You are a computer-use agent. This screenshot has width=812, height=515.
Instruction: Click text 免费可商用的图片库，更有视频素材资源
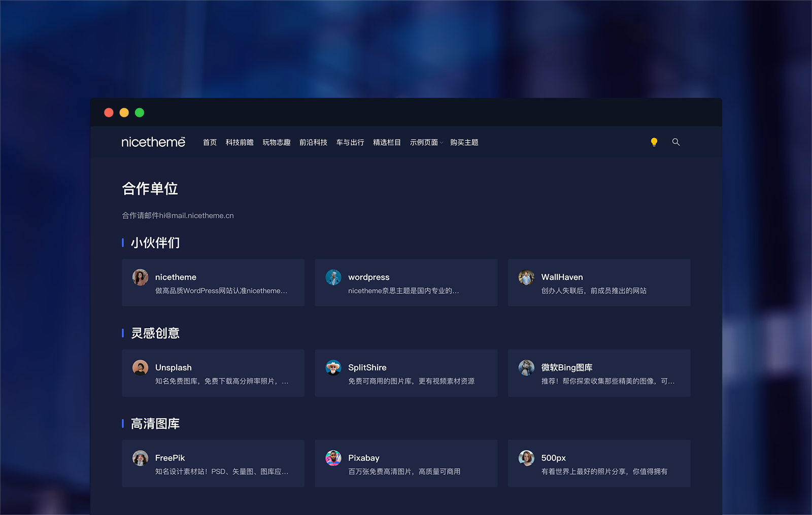click(x=411, y=381)
